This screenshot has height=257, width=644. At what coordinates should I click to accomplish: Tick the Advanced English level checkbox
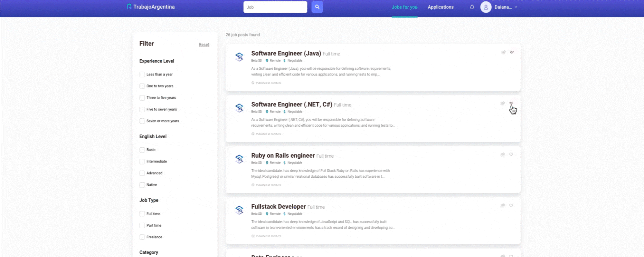pos(142,173)
